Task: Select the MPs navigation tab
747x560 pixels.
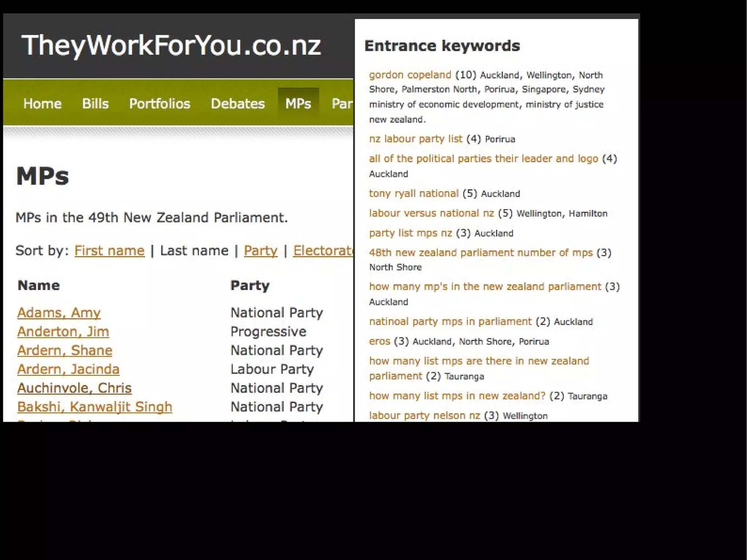Action: [298, 104]
